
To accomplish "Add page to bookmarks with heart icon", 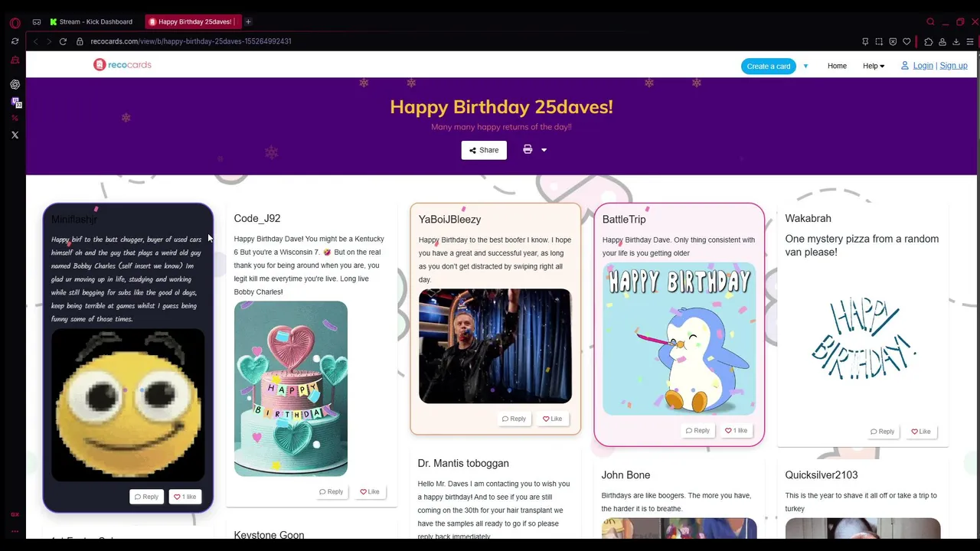I will 906,41.
